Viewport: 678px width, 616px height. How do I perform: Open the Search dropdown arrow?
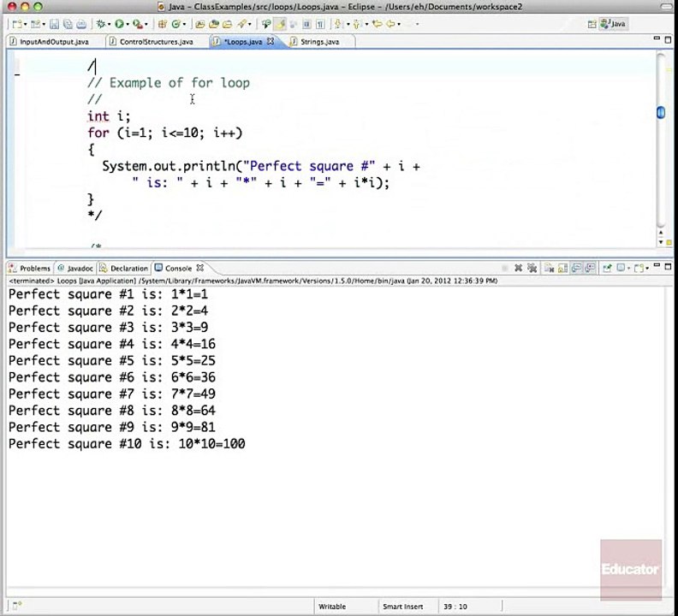point(249,24)
